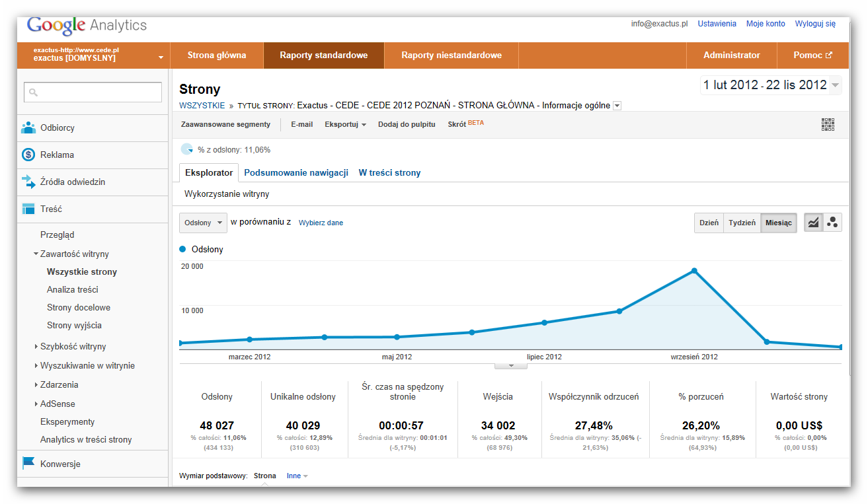
Task: Click the WSZYSTKIE breadcrumb link
Action: 202,106
